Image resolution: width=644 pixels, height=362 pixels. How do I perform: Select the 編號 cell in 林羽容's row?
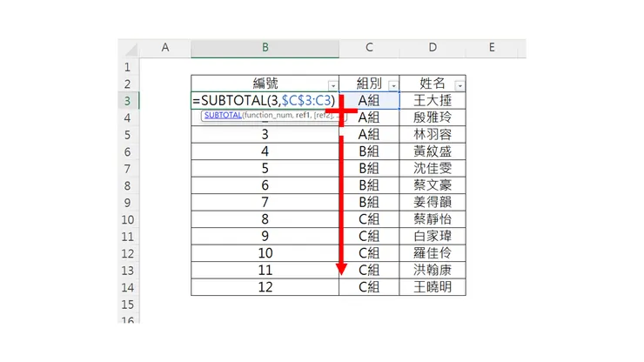[x=265, y=134]
